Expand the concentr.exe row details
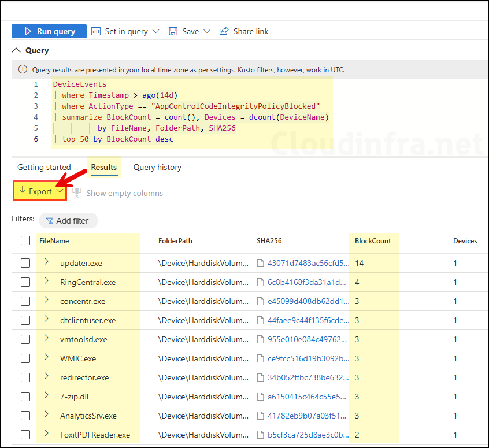Viewport: 489px width, 448px height. 47,301
